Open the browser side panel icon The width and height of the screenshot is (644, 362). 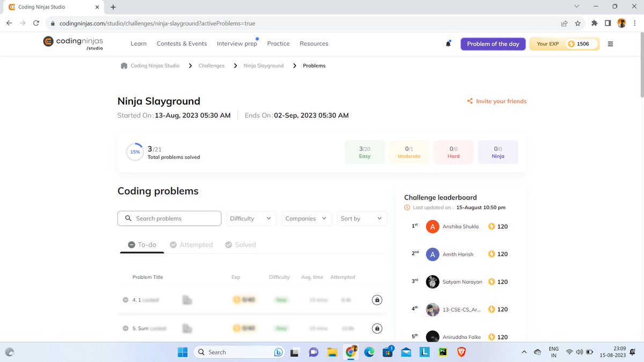point(608,23)
